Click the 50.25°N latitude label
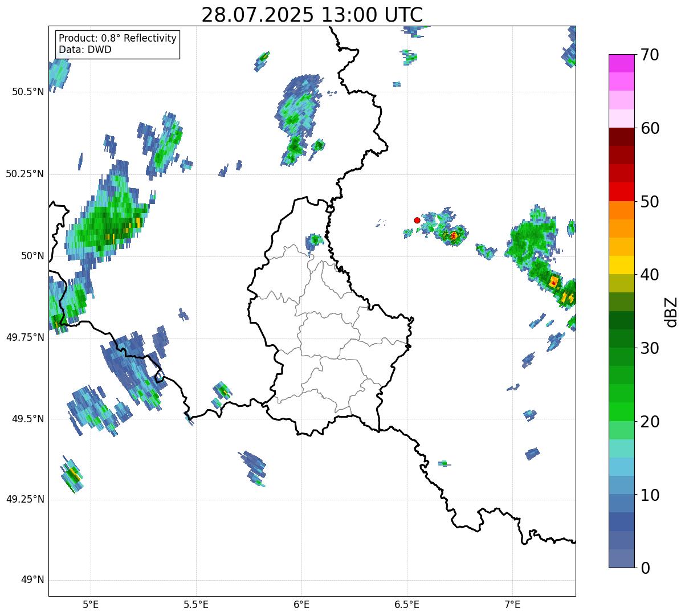Image resolution: width=685 pixels, height=616 pixels. (x=25, y=174)
